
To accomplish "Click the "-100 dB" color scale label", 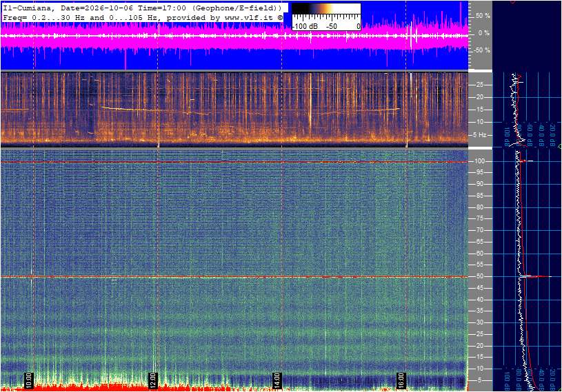I will (x=305, y=26).
